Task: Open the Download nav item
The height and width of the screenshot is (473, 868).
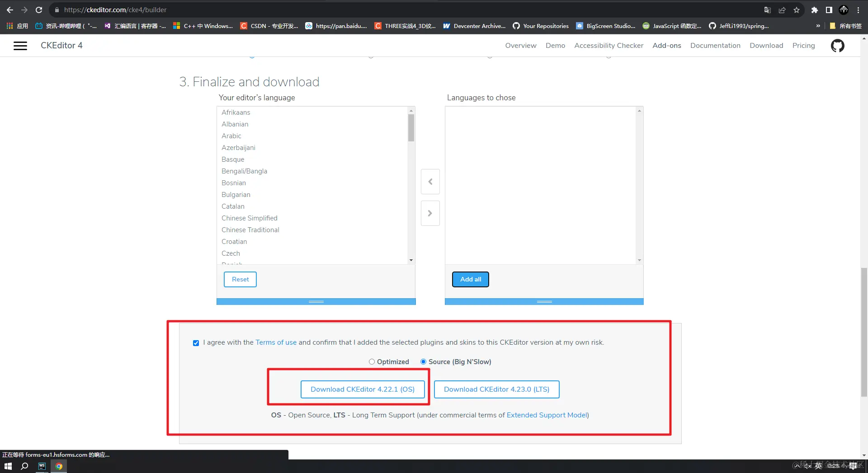Action: tap(766, 46)
